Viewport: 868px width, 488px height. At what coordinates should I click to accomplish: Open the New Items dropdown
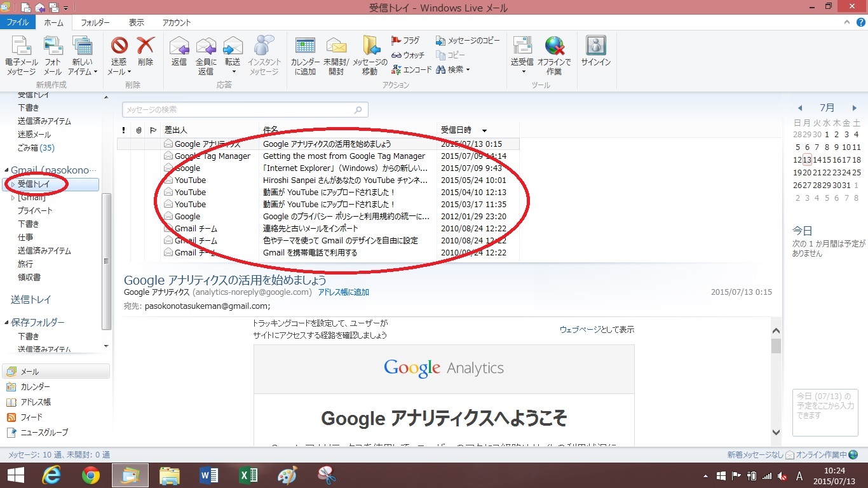click(83, 56)
